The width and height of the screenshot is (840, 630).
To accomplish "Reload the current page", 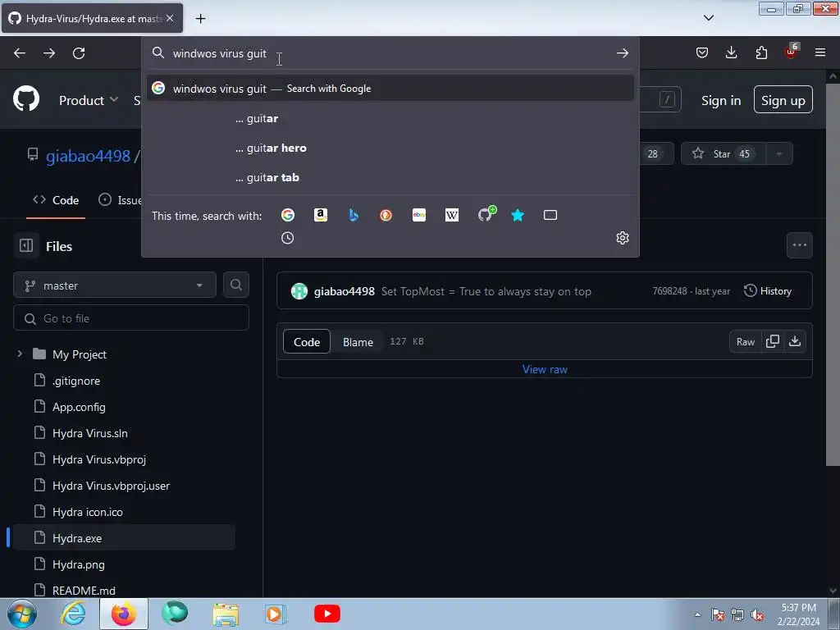I will point(79,53).
